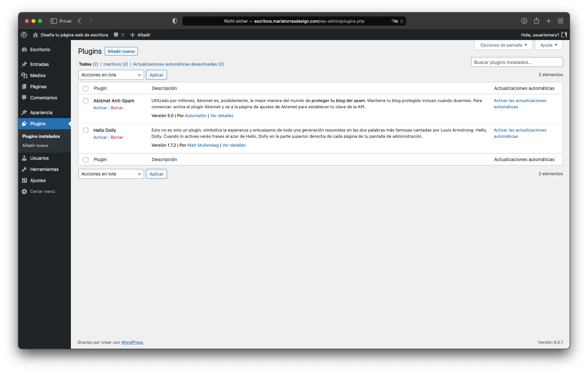The width and height of the screenshot is (588, 373).
Task: Show the Safari tab overview grid icon
Action: pyautogui.click(x=560, y=21)
